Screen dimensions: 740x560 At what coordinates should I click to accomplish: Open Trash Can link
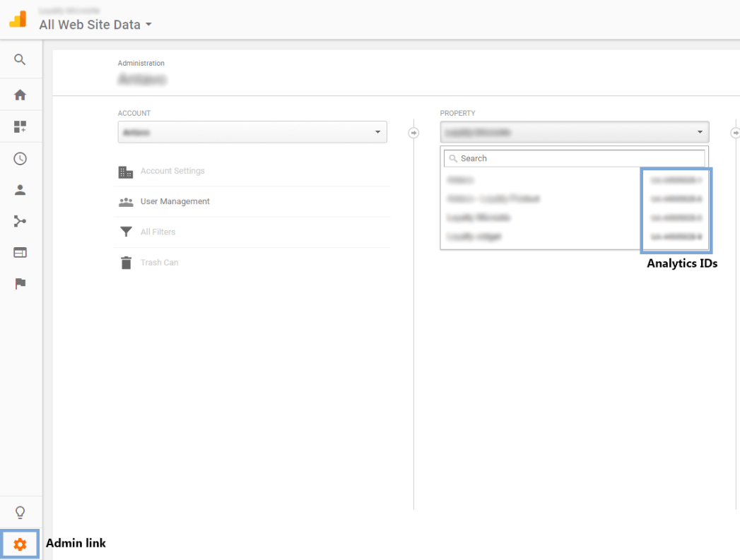point(160,263)
